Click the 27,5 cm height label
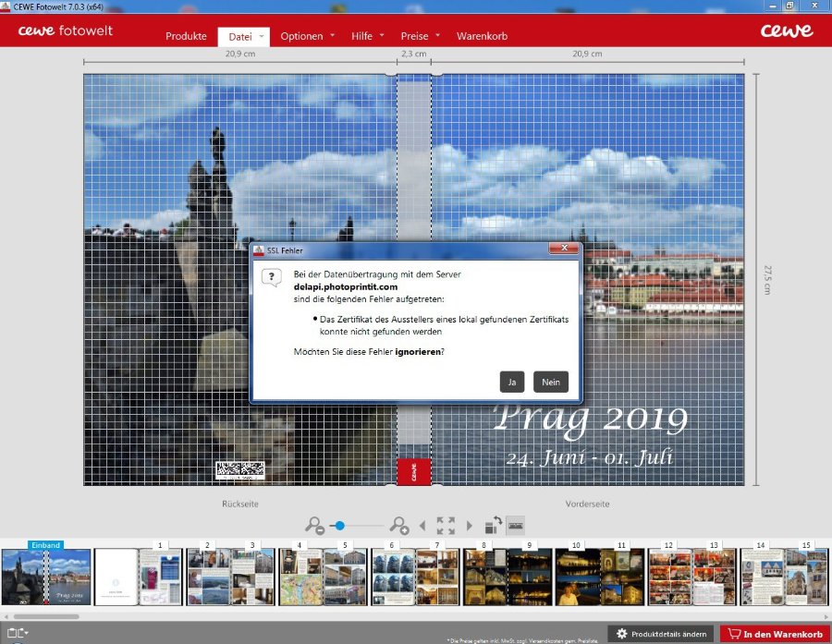The image size is (832, 644). click(767, 280)
